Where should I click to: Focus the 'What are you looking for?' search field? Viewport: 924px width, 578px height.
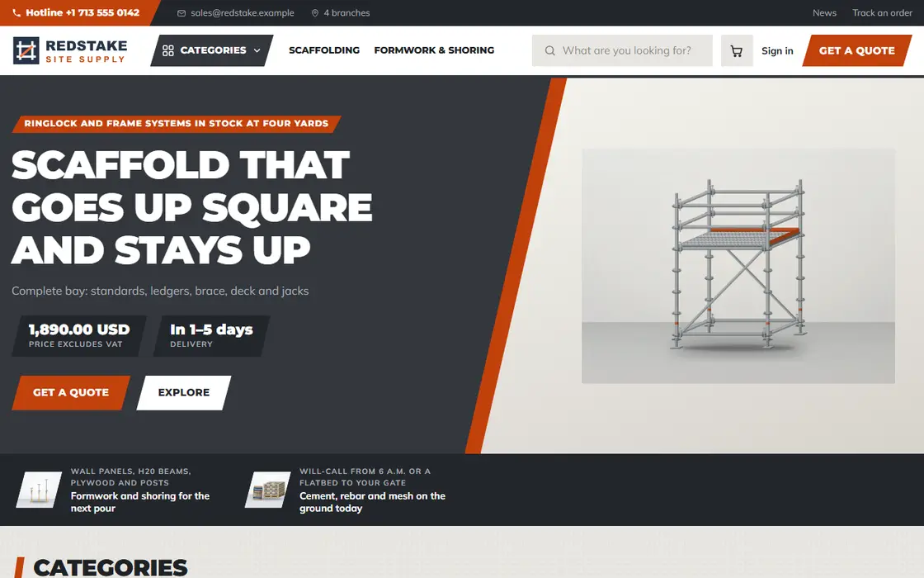pos(622,50)
